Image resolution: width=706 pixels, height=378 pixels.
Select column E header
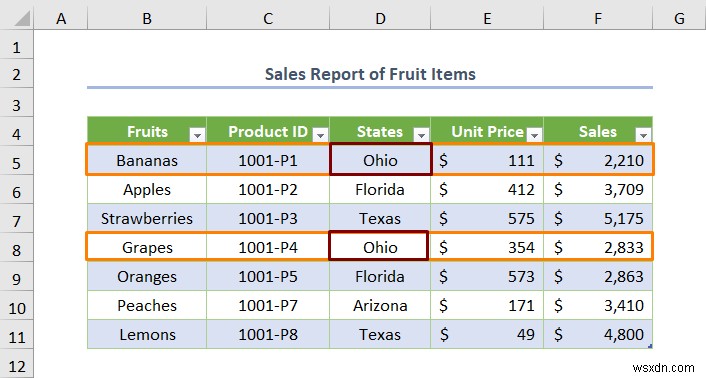click(487, 18)
